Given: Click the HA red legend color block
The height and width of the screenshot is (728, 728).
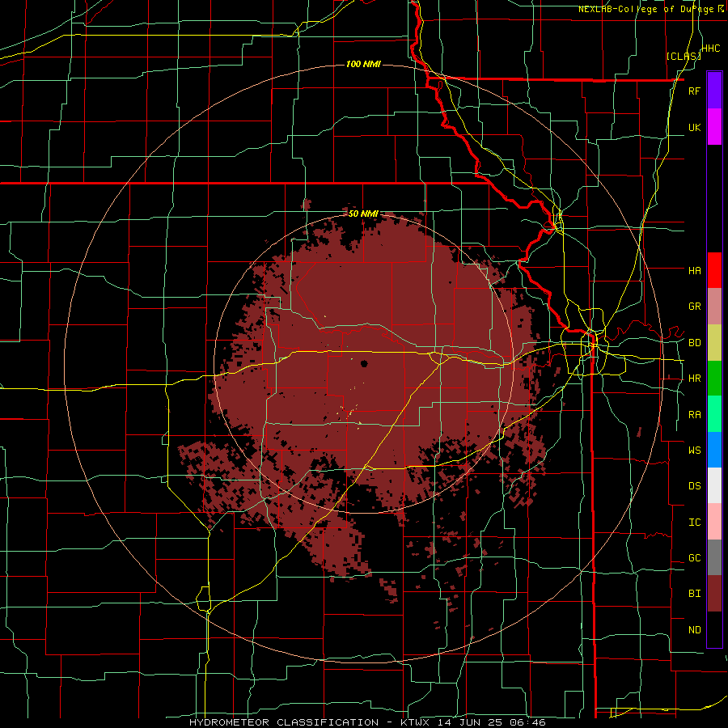Looking at the screenshot, I should (x=714, y=270).
